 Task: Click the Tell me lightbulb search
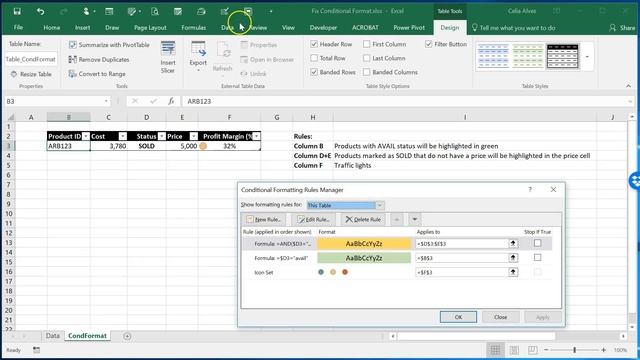(474, 28)
